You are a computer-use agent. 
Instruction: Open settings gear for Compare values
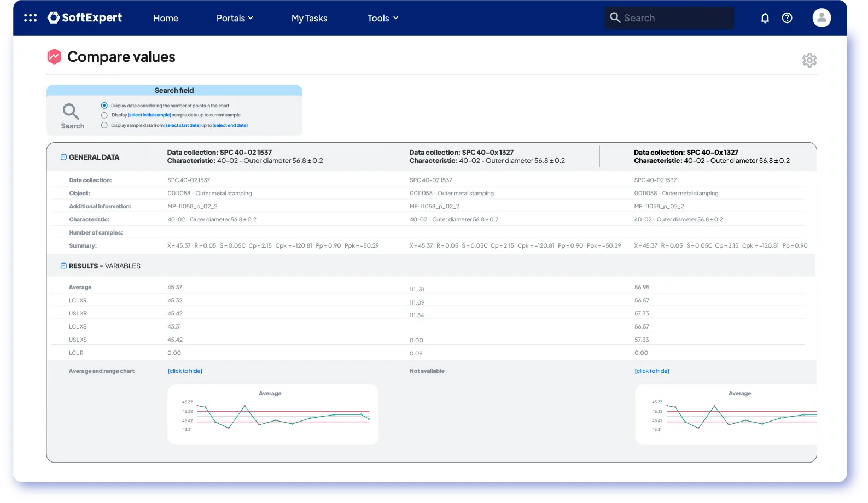tap(809, 60)
